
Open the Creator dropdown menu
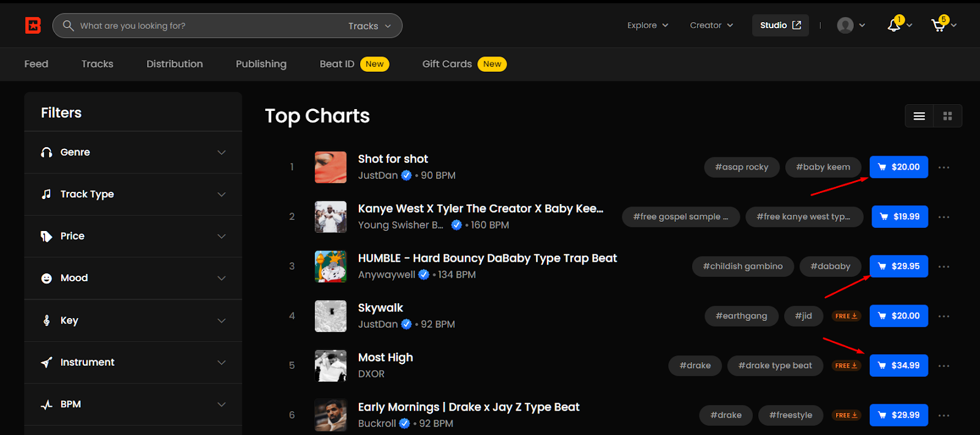(x=711, y=25)
